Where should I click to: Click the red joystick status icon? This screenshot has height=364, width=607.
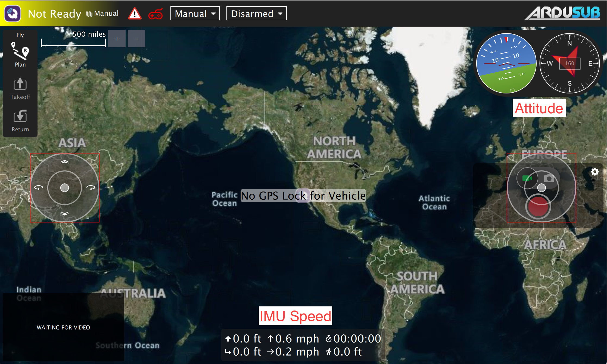pos(155,14)
